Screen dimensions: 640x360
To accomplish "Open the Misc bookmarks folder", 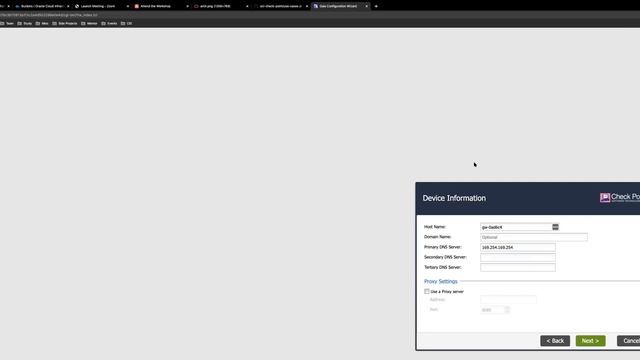I will pyautogui.click(x=42, y=23).
